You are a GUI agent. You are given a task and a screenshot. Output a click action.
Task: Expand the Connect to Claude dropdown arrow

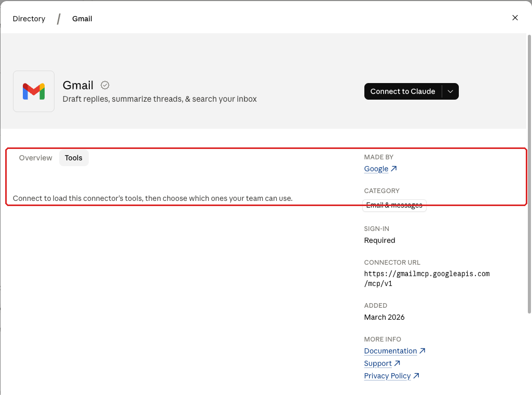pyautogui.click(x=450, y=91)
